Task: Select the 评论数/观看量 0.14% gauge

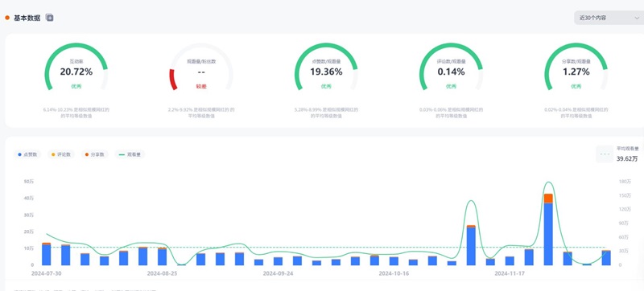Action: (451, 67)
